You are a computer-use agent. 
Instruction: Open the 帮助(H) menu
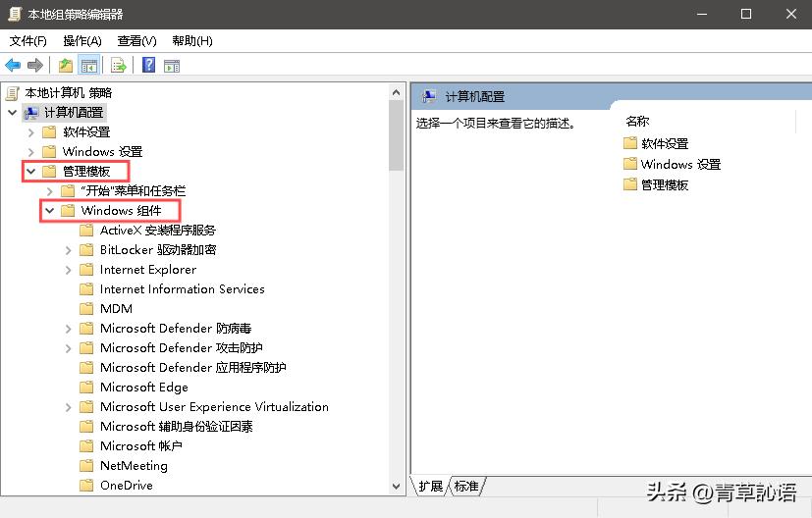[x=192, y=41]
